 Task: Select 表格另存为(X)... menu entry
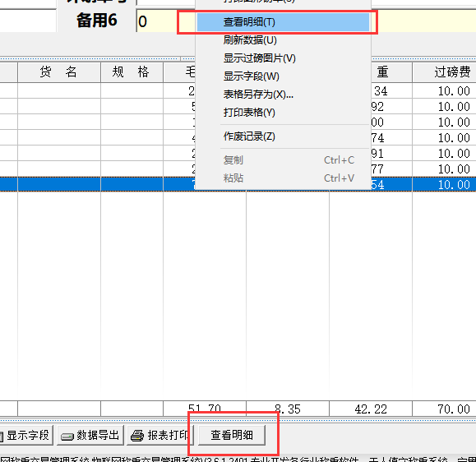point(283,95)
